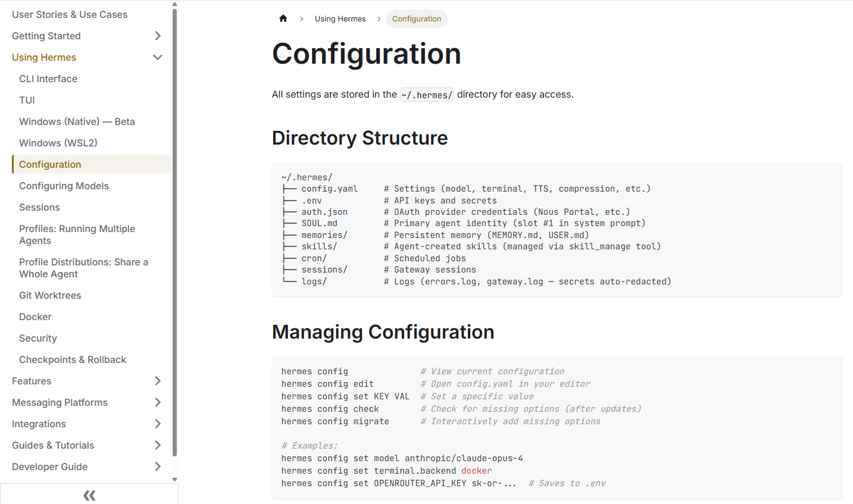Screen dimensions: 853x504
Task: Click the 'hermes config edit' command
Action: click(327, 384)
